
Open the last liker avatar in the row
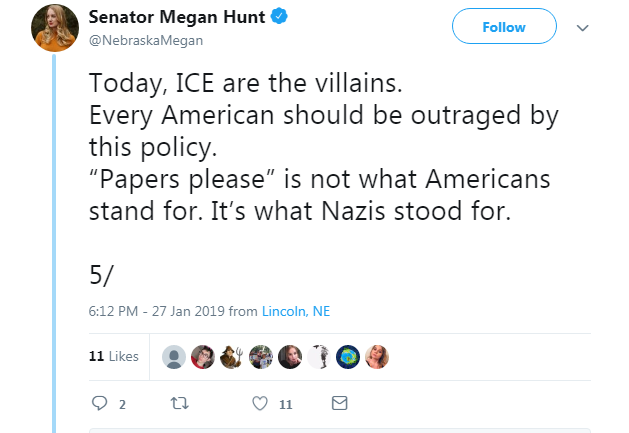[x=377, y=357]
